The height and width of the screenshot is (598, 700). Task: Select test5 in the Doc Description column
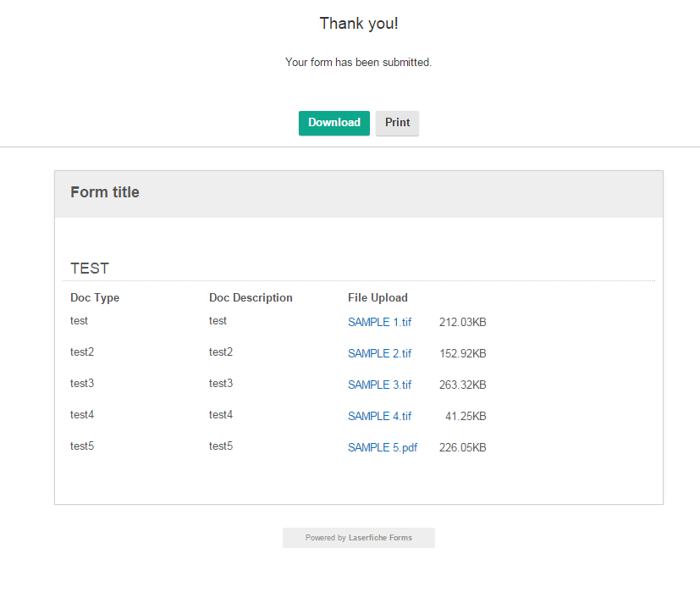221,446
